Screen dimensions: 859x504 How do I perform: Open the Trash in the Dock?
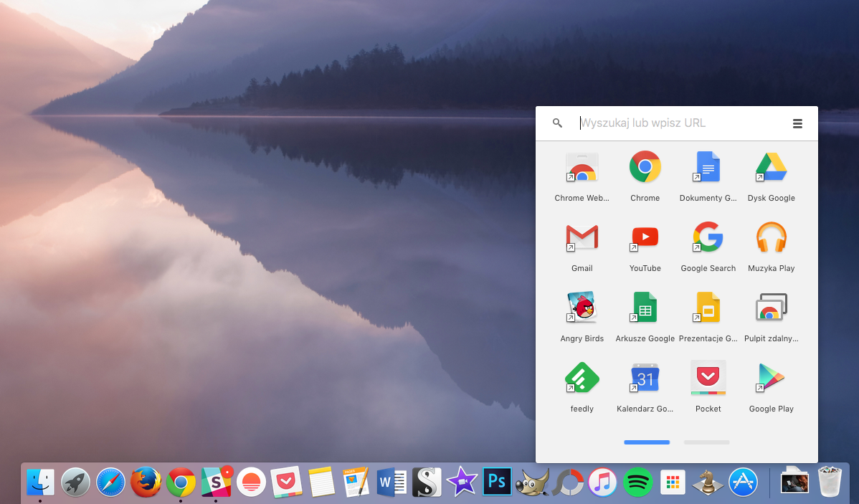coord(830,482)
